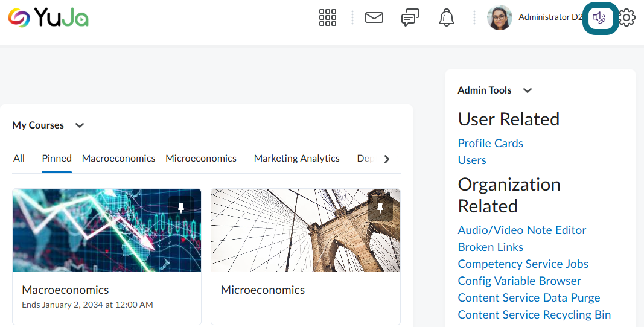Switch to the Marketing Analytics tab
Viewport: 644px width, 327px height.
click(296, 159)
